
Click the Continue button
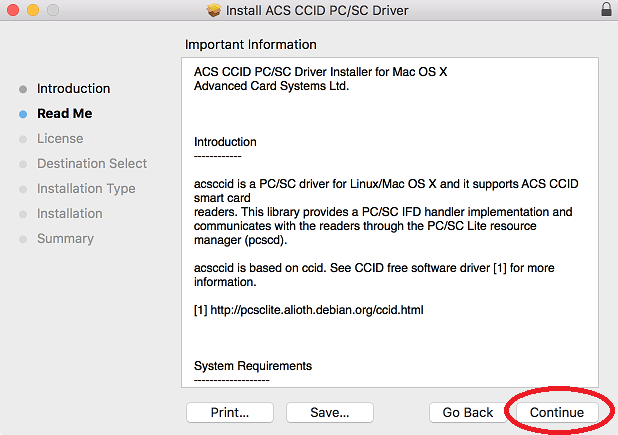[x=557, y=413]
